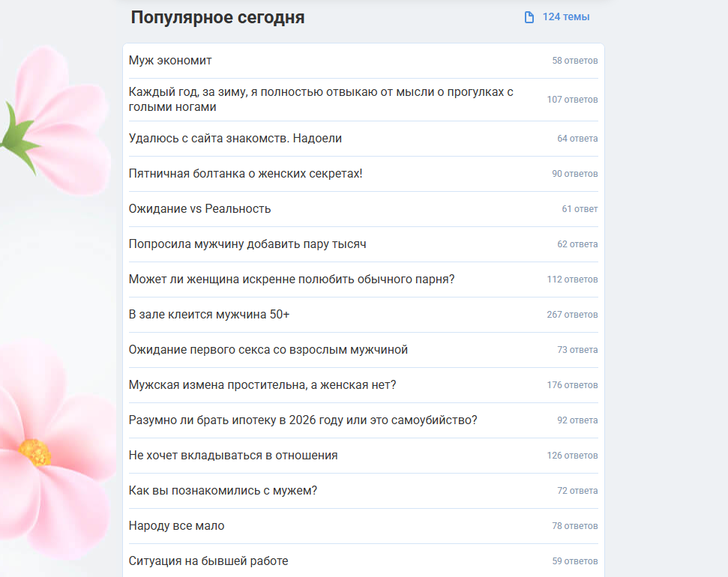Open Не хочет вкладываться в отношения
Image resolution: width=728 pixels, height=577 pixels.
pyautogui.click(x=233, y=456)
